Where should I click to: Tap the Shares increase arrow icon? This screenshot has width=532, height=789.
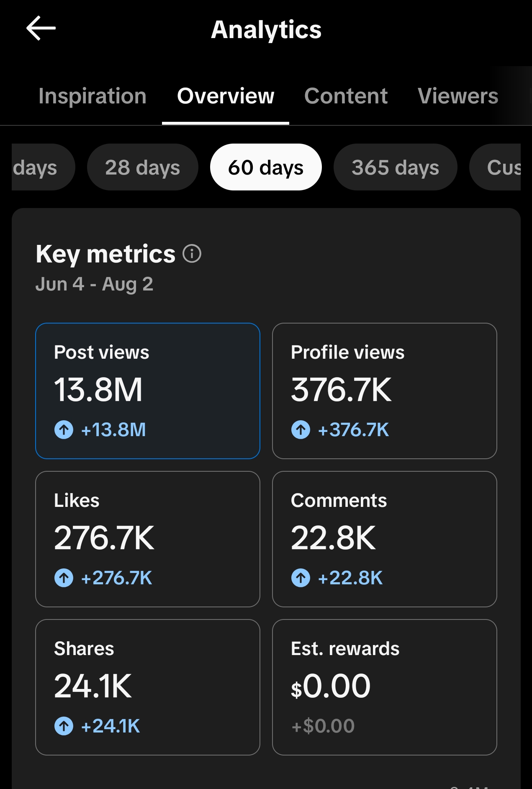[64, 726]
